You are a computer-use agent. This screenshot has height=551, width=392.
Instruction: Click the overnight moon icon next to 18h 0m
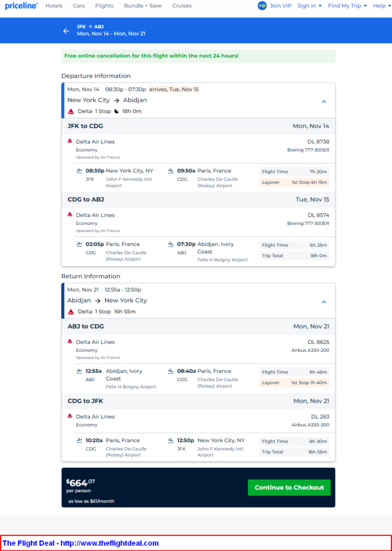click(116, 111)
